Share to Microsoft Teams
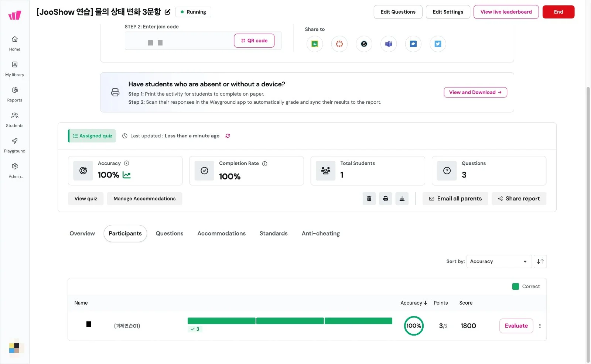This screenshot has height=364, width=591. 389,44
